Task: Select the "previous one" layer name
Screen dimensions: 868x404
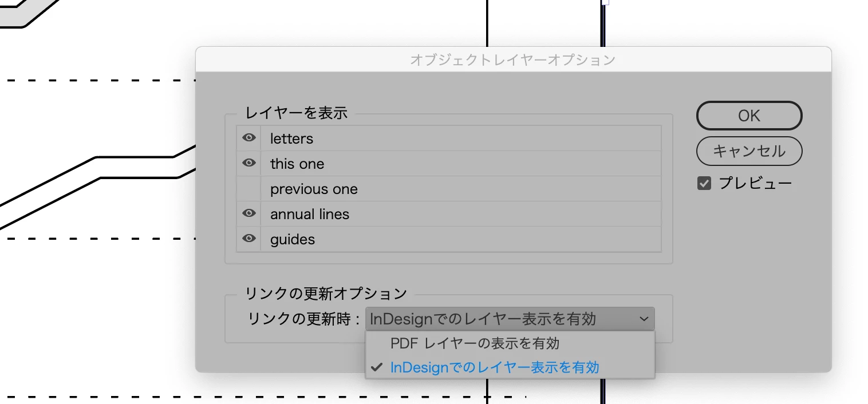Action: pyautogui.click(x=314, y=189)
